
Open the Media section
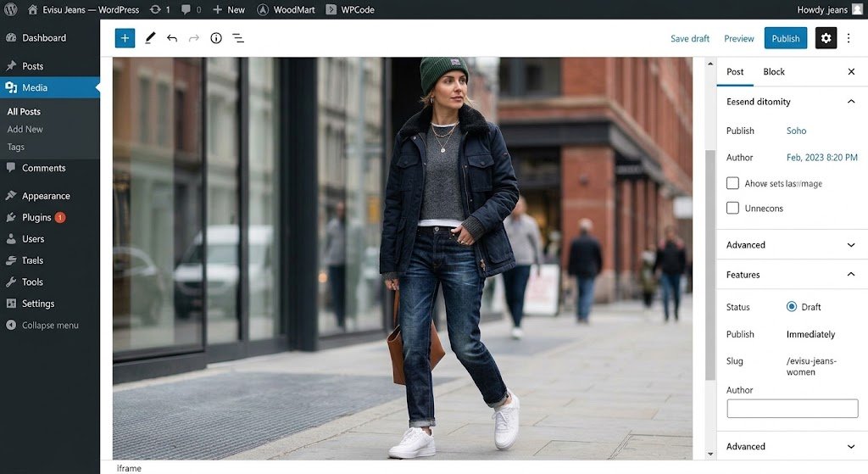[x=50, y=87]
